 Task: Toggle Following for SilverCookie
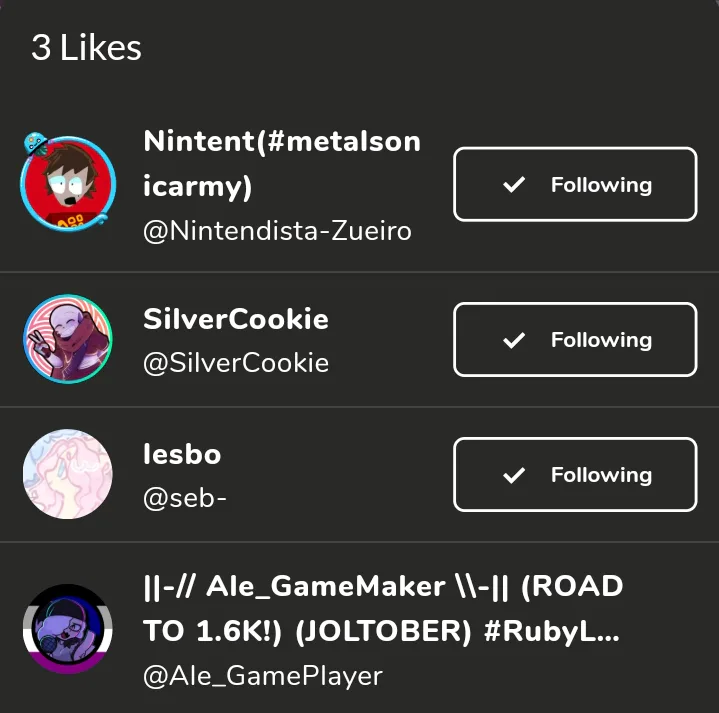point(575,340)
